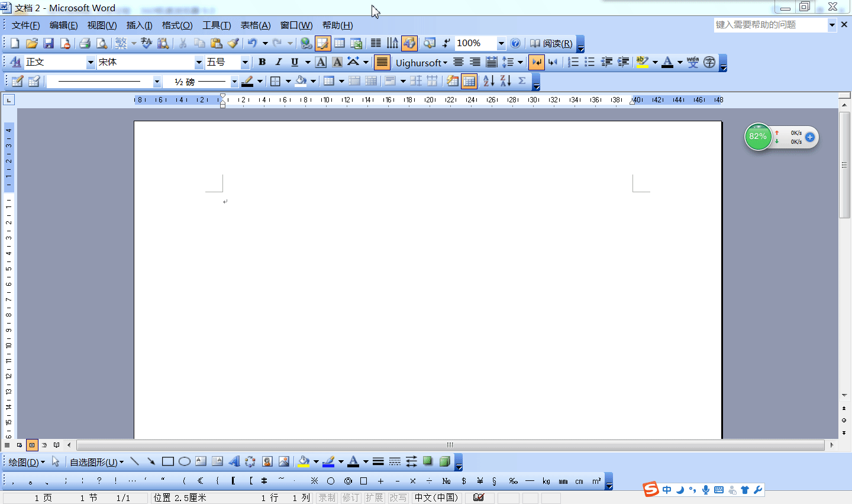
Task: Open the ½ 磅 line weight dropdown
Action: 234,82
